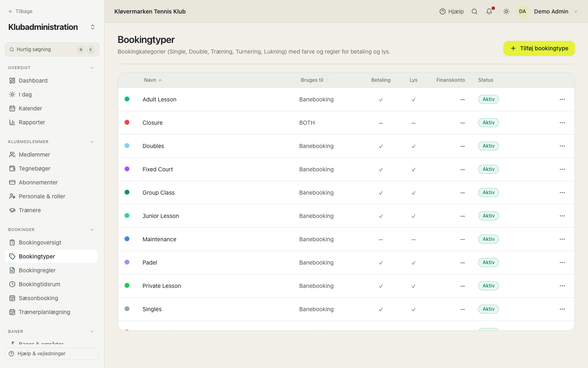Image resolution: width=588 pixels, height=368 pixels.
Task: Open row actions for Singles
Action: [562, 309]
